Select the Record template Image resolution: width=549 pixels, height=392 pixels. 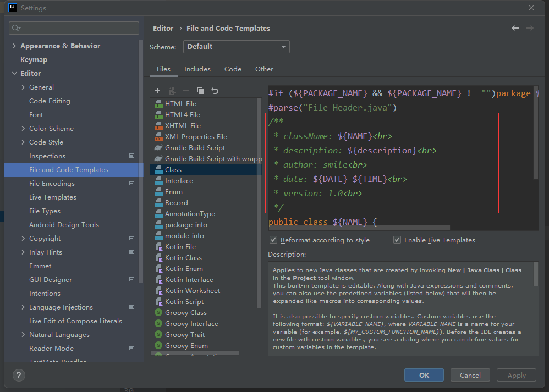(206, 203)
